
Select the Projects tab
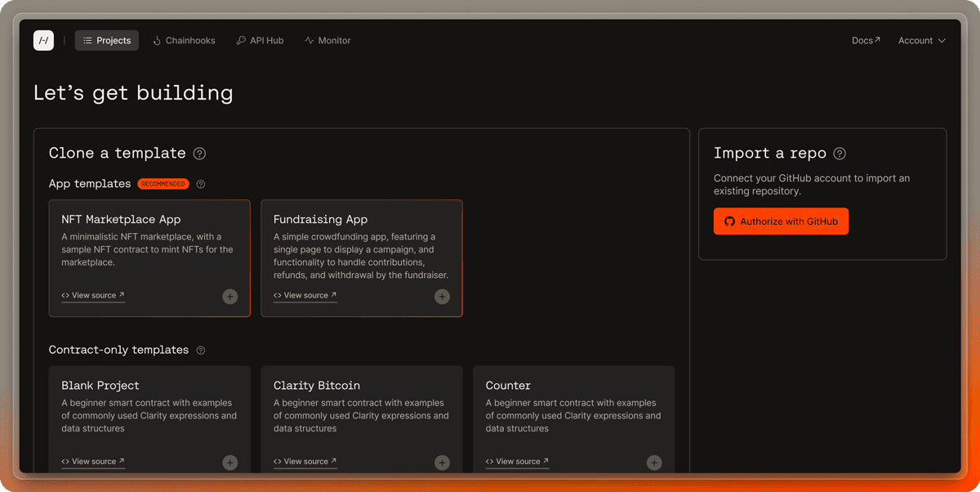(107, 41)
